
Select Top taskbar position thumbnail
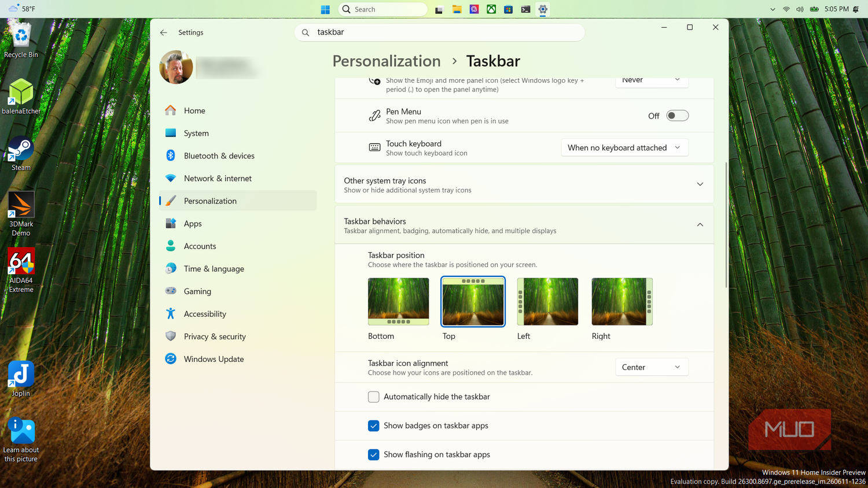point(473,301)
